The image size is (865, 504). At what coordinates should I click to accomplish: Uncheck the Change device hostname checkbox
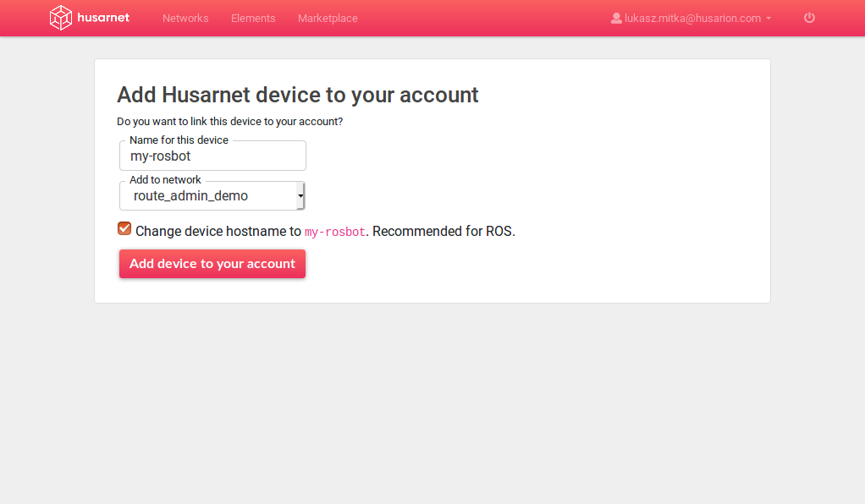(x=124, y=229)
